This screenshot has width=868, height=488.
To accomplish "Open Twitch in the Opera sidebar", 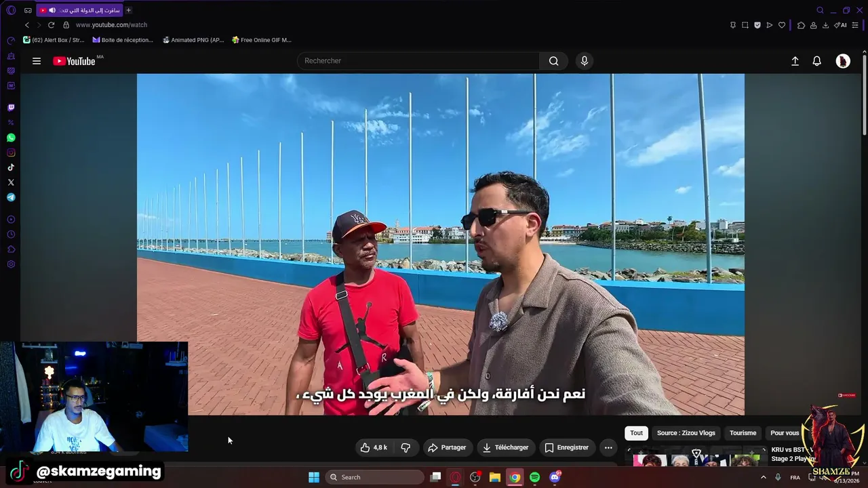I will pos(11,108).
